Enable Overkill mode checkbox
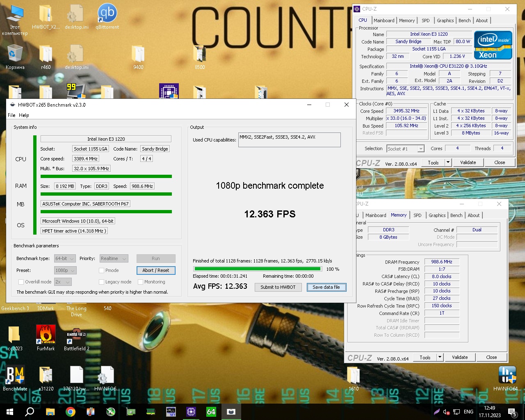 (x=21, y=282)
